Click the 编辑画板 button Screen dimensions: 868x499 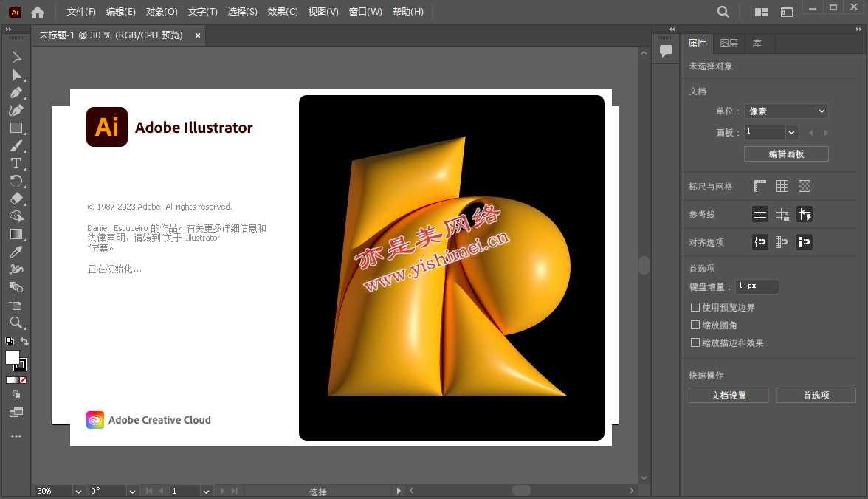[x=786, y=154]
